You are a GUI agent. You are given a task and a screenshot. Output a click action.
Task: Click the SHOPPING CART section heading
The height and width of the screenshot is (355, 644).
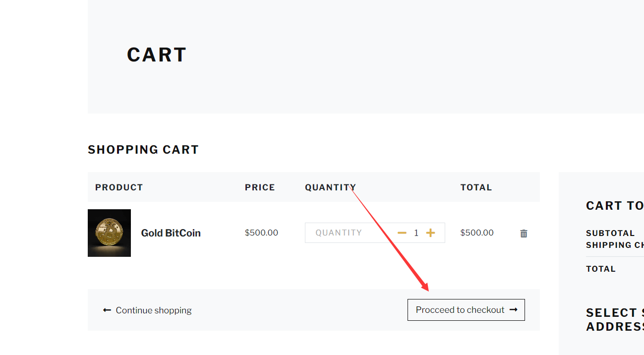click(x=143, y=150)
